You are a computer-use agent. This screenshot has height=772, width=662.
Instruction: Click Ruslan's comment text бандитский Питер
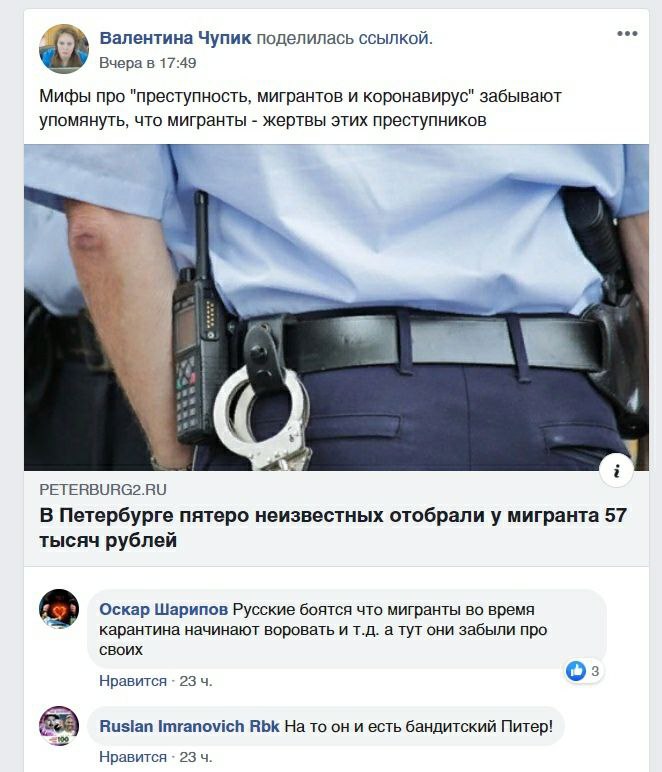pos(419,726)
